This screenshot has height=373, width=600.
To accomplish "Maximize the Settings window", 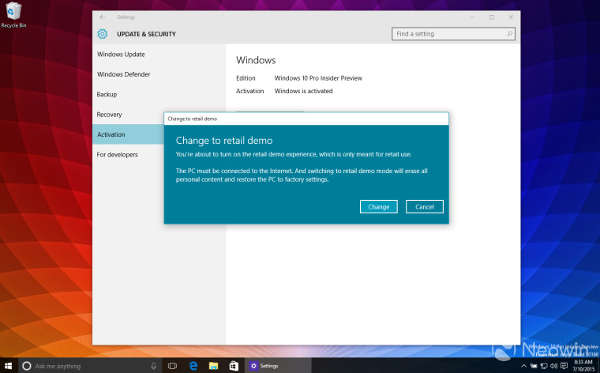I will [x=492, y=17].
